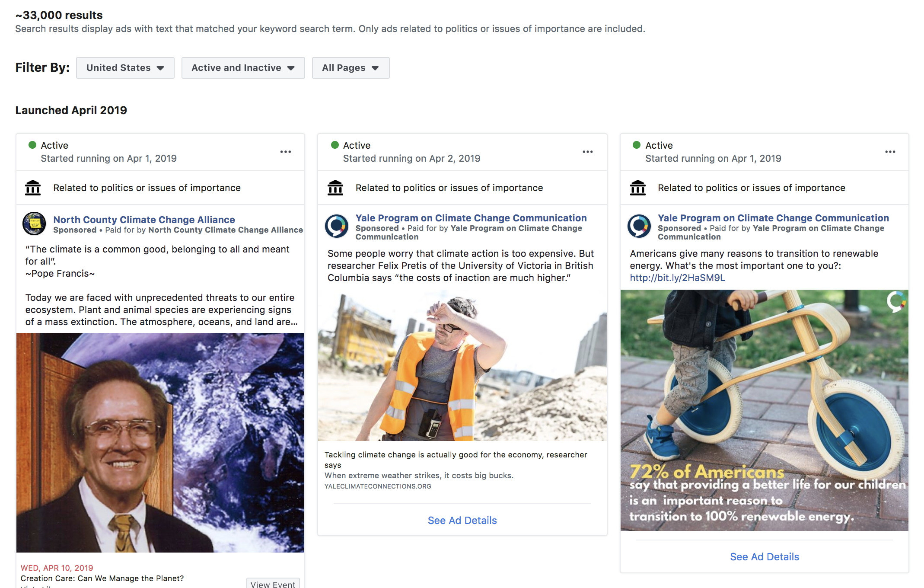Image resolution: width=924 pixels, height=588 pixels.
Task: Open North County Climate Change Alliance page link
Action: point(144,220)
